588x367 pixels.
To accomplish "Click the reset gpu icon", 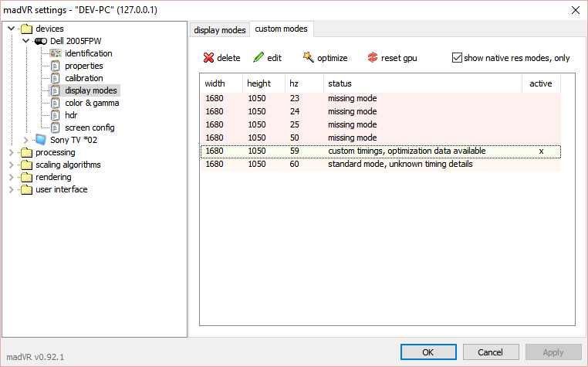I will pos(373,58).
